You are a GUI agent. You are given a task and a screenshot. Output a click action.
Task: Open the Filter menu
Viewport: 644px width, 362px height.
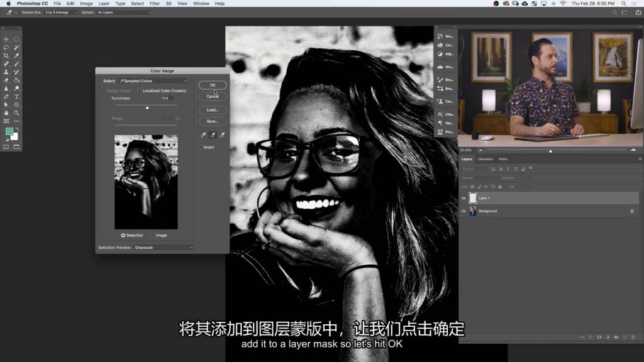(154, 4)
